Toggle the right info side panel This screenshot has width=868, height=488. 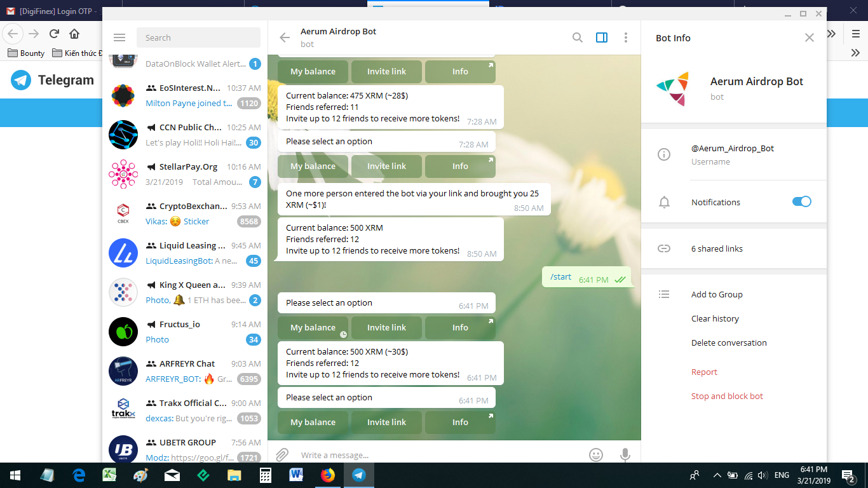point(602,37)
